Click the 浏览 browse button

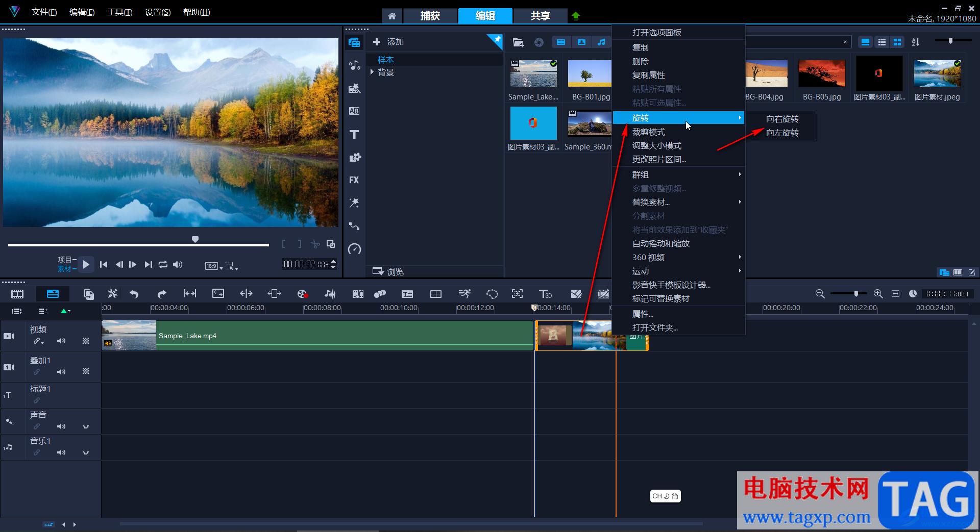pos(388,271)
